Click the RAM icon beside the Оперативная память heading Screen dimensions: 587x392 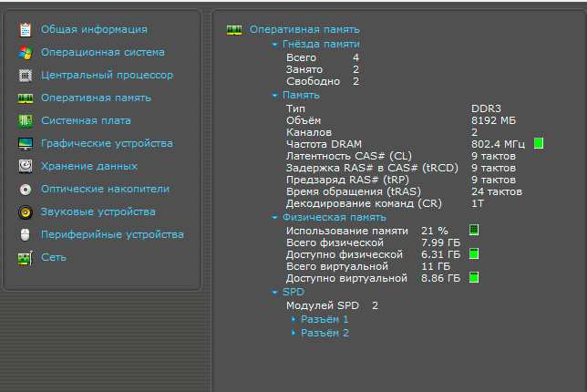click(234, 30)
